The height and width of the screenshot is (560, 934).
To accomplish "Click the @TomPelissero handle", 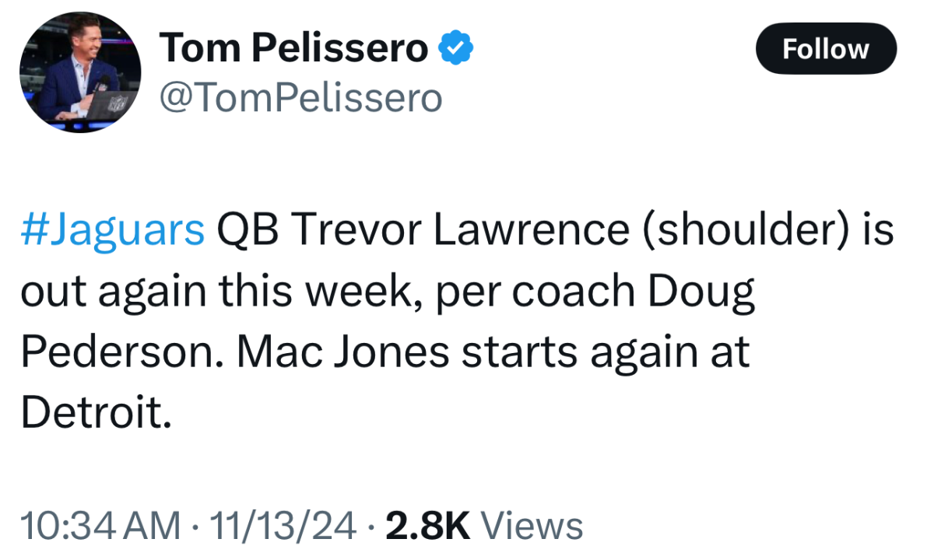I will pyautogui.click(x=300, y=99).
